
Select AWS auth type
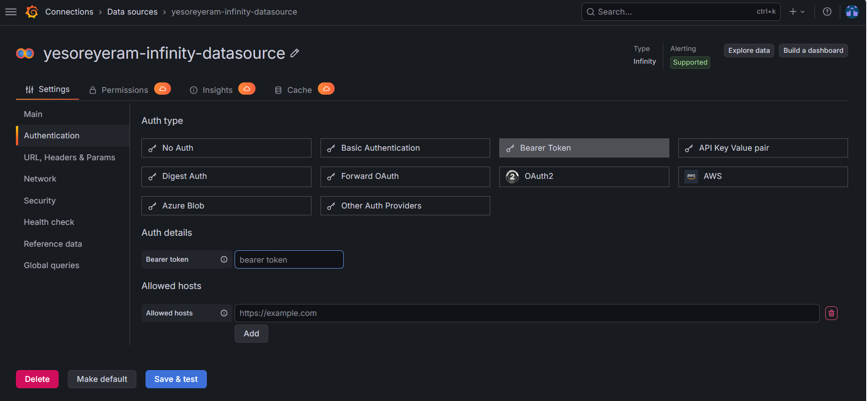763,177
